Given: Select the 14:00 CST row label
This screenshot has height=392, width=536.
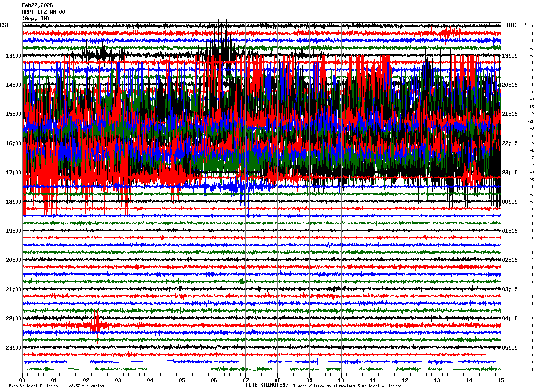Looking at the screenshot, I should pyautogui.click(x=14, y=85).
